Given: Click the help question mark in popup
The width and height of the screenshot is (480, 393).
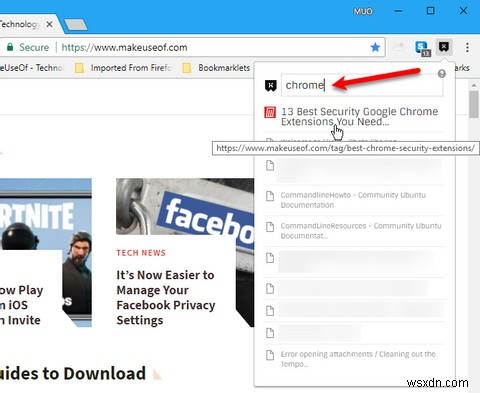Looking at the screenshot, I should coord(442,74).
